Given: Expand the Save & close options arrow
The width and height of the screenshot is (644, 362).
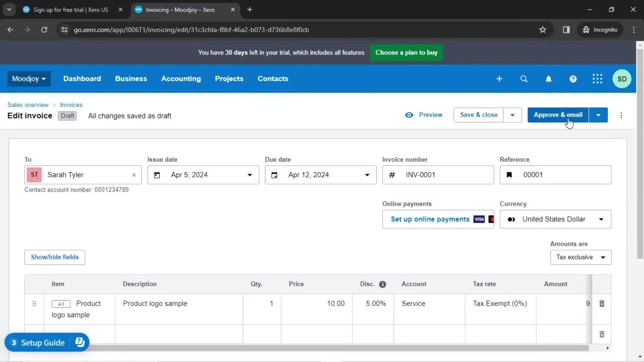Looking at the screenshot, I should pos(512,115).
